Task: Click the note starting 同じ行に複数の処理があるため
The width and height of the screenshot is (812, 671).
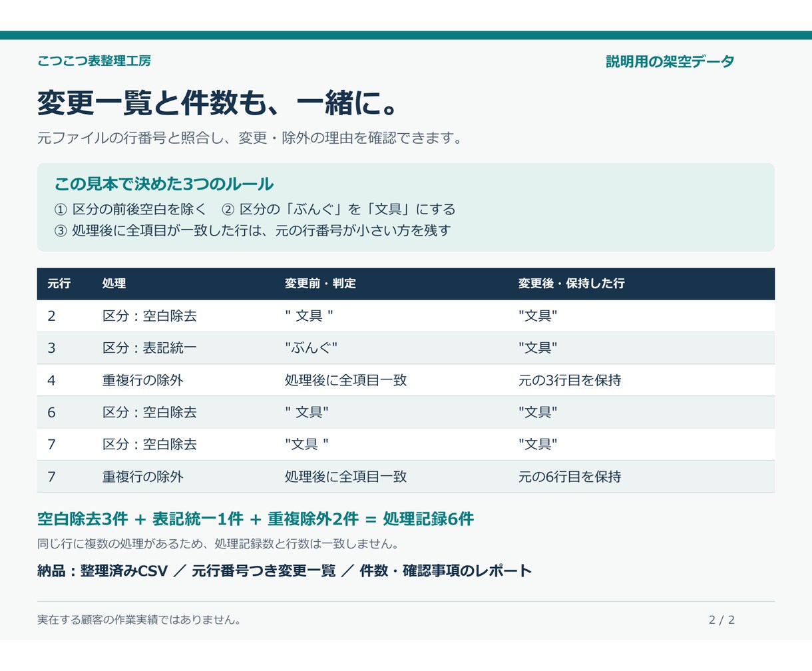Action: 218,544
